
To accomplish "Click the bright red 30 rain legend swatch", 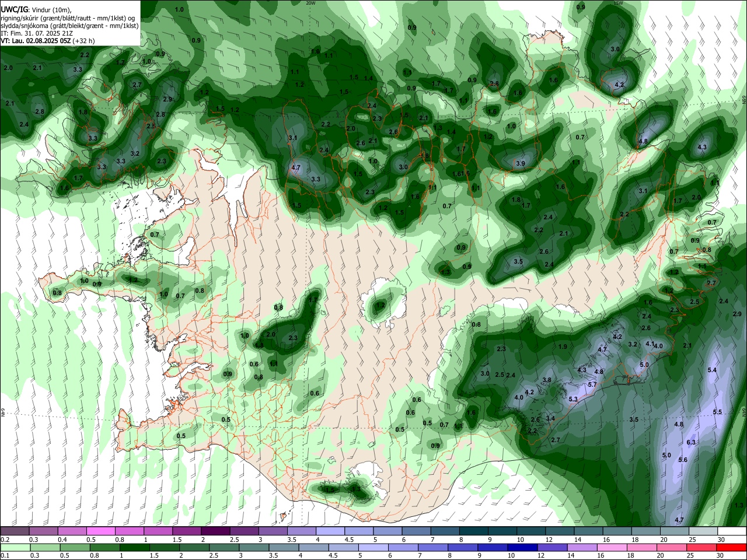I will point(731,547).
